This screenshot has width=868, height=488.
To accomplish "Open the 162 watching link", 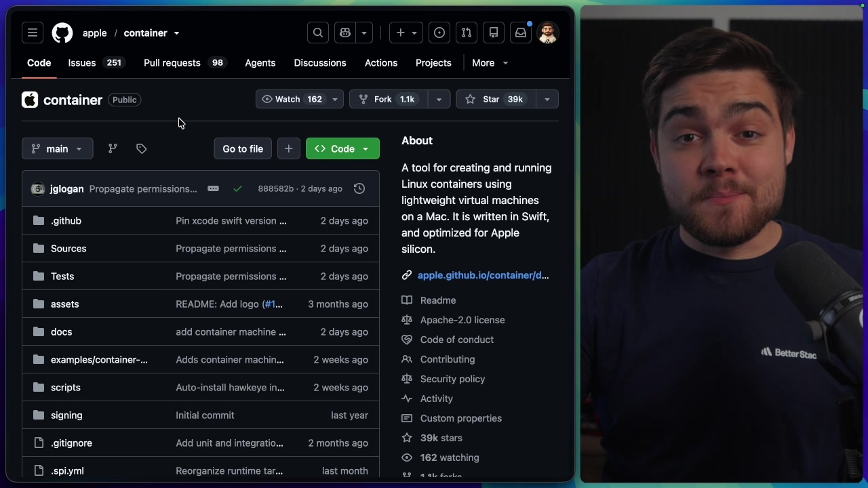I will point(450,457).
